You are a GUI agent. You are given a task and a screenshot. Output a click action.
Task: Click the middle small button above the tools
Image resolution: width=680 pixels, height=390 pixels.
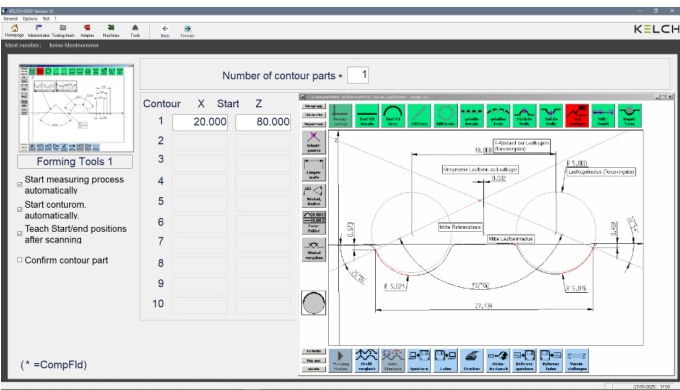(314, 115)
